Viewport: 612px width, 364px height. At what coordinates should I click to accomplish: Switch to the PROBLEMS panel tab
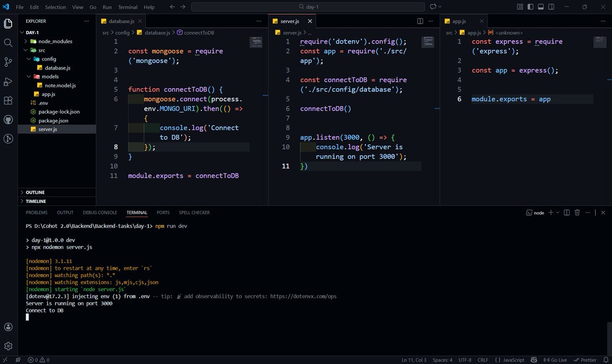click(37, 213)
